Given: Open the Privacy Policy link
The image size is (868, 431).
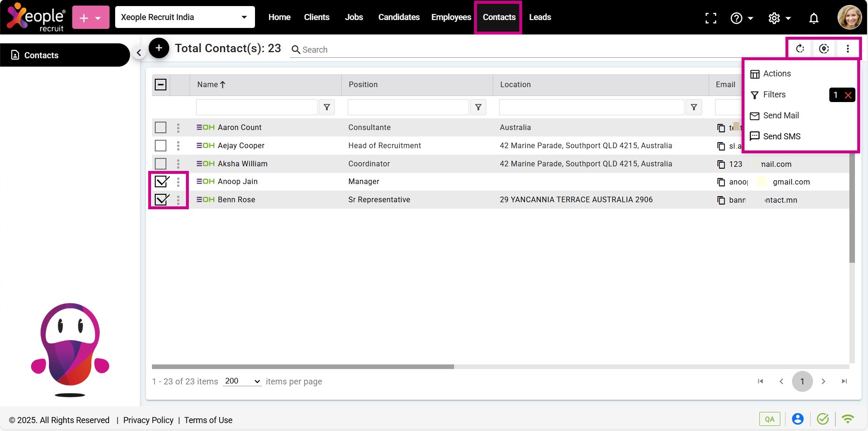Looking at the screenshot, I should point(148,420).
